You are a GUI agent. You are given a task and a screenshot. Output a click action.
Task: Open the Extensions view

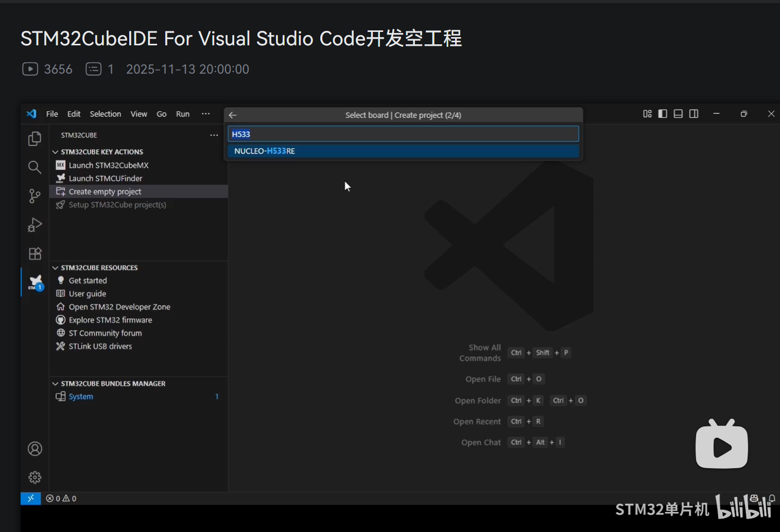tap(34, 254)
